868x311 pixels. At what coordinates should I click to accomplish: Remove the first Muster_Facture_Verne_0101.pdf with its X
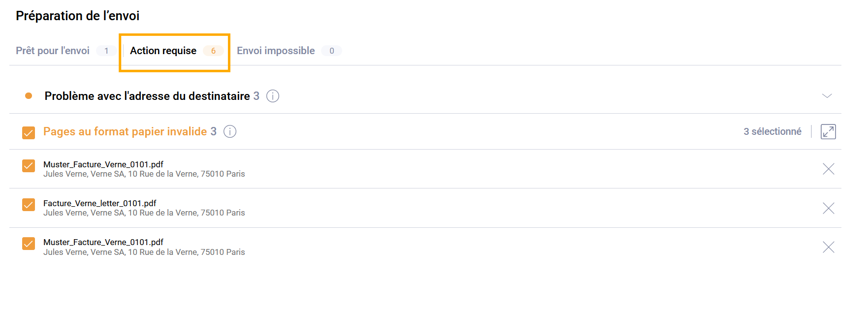click(828, 169)
